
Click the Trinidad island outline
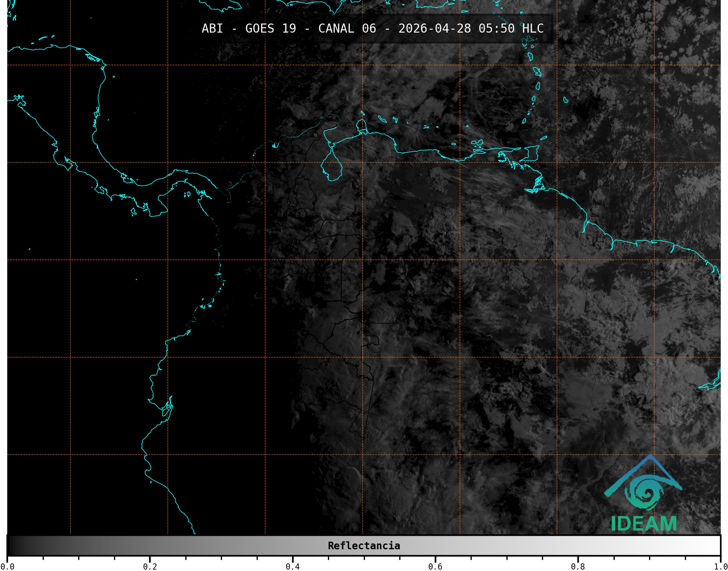pyautogui.click(x=530, y=154)
